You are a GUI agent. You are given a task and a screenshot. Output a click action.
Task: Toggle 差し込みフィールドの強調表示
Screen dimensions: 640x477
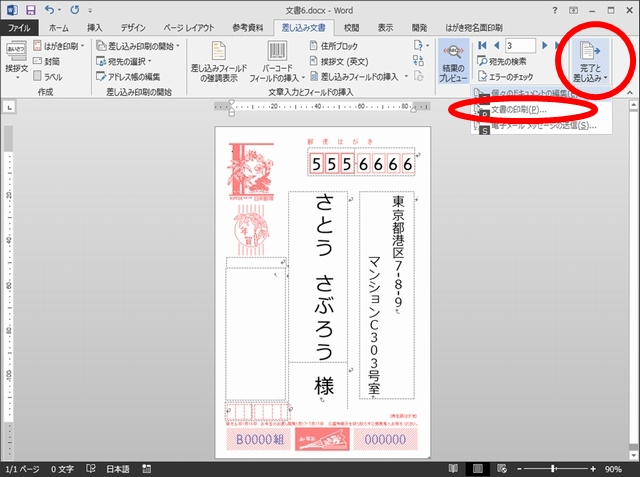coord(219,62)
